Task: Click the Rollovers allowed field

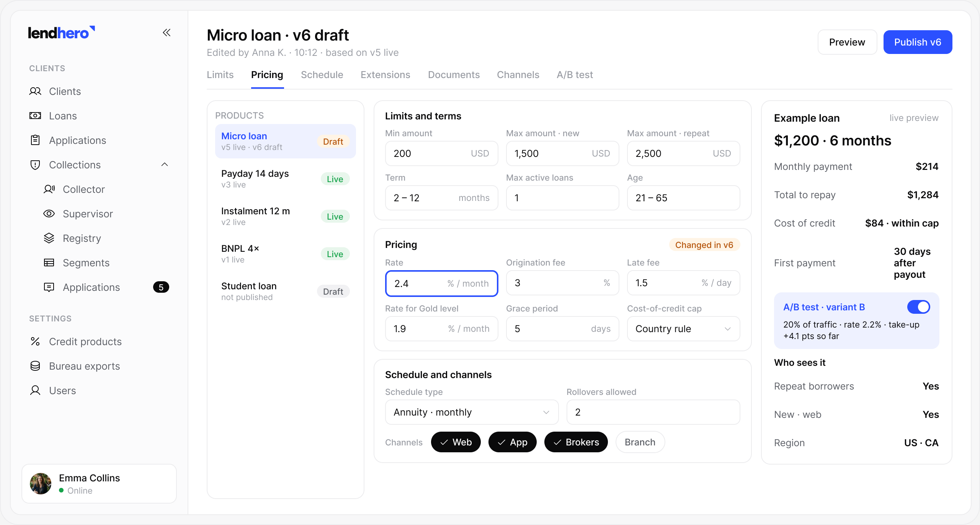Action: 653,412
